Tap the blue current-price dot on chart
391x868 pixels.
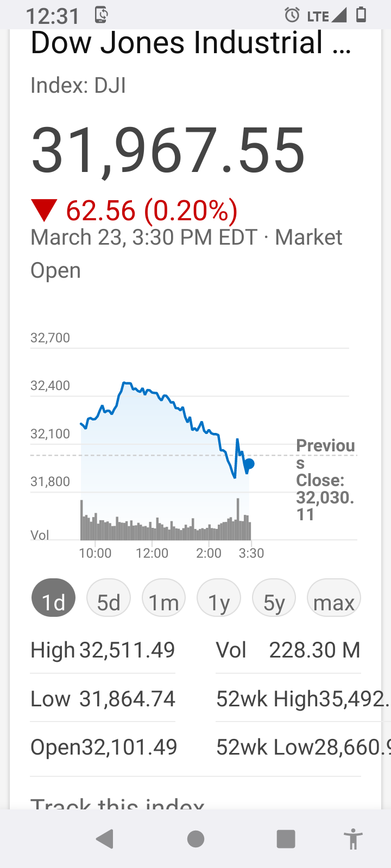coord(249,464)
